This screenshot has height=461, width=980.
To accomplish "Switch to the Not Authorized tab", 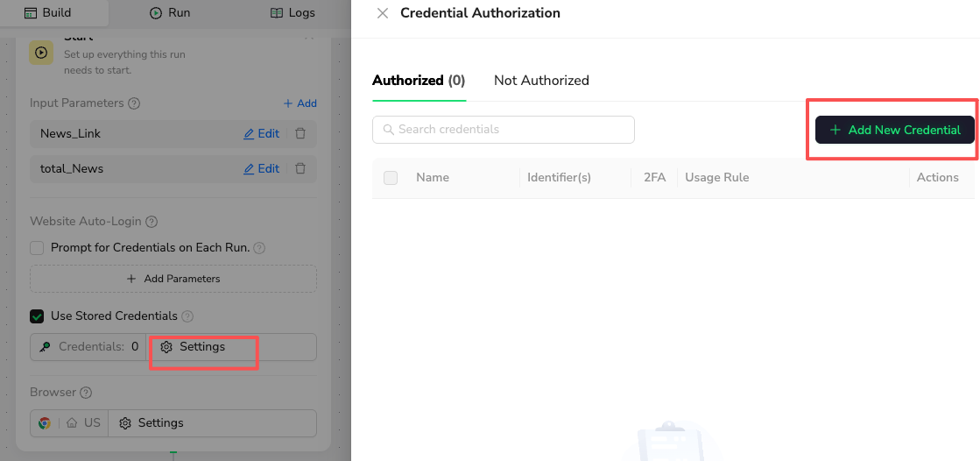I will tap(541, 81).
